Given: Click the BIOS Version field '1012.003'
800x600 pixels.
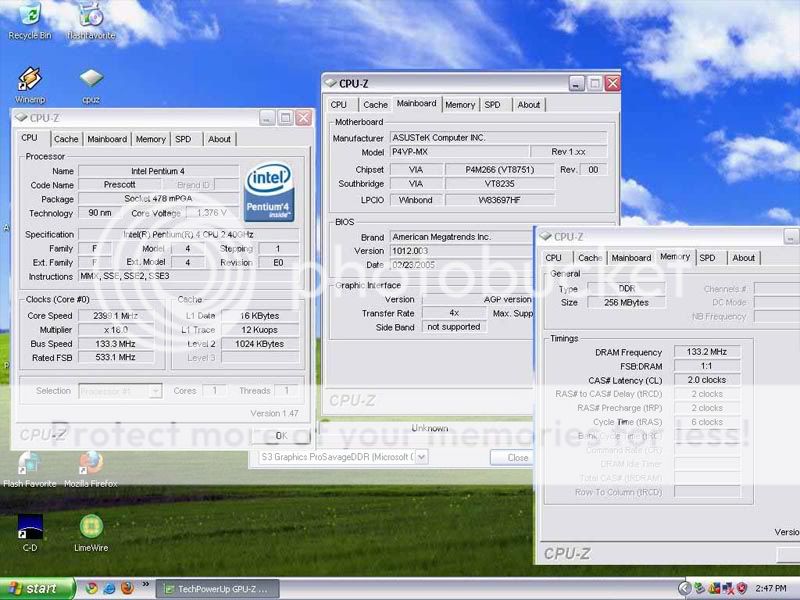Looking at the screenshot, I should pos(462,251).
